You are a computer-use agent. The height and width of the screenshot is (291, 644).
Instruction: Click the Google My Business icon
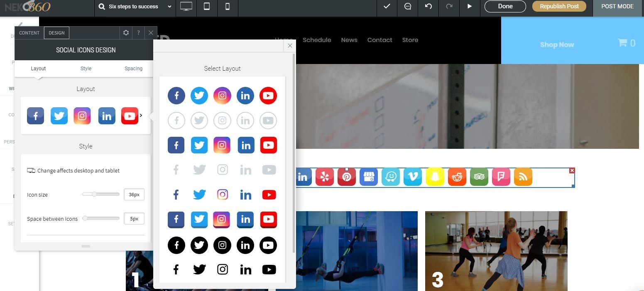pos(369,177)
